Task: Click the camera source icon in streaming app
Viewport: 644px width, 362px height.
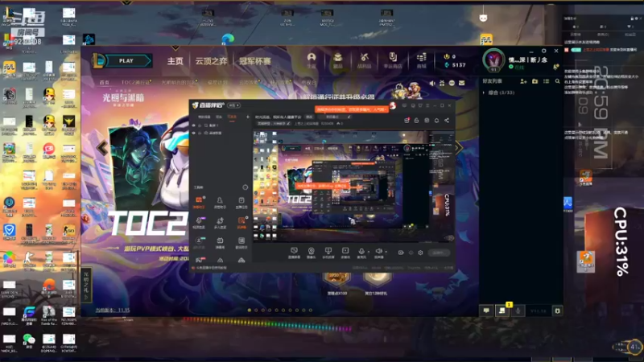Action: click(x=312, y=253)
